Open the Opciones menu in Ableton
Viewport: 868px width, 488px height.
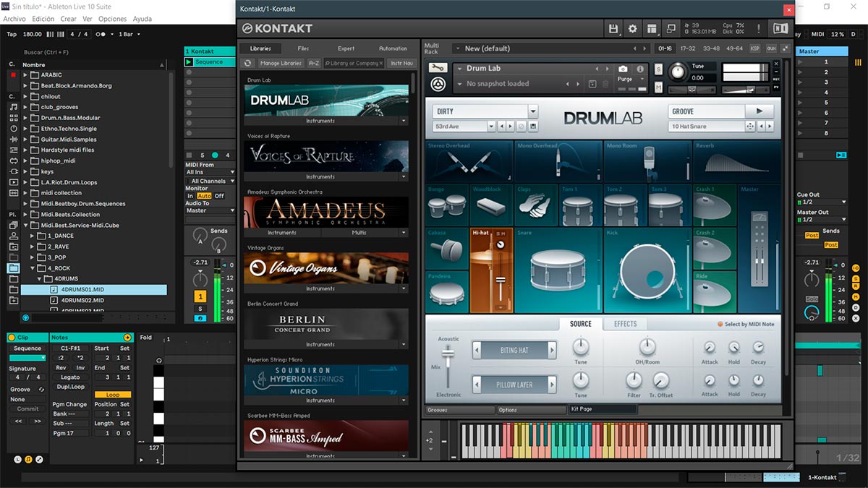click(x=112, y=19)
